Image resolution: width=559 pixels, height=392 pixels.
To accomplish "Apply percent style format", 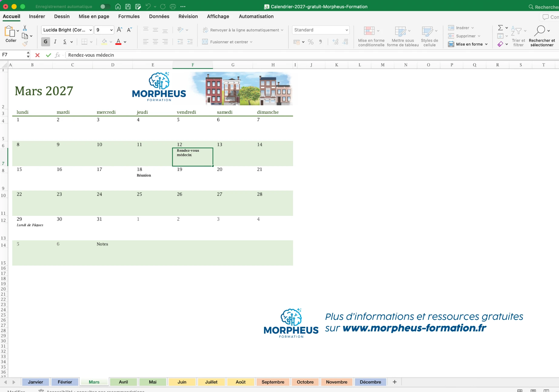I will (x=311, y=42).
